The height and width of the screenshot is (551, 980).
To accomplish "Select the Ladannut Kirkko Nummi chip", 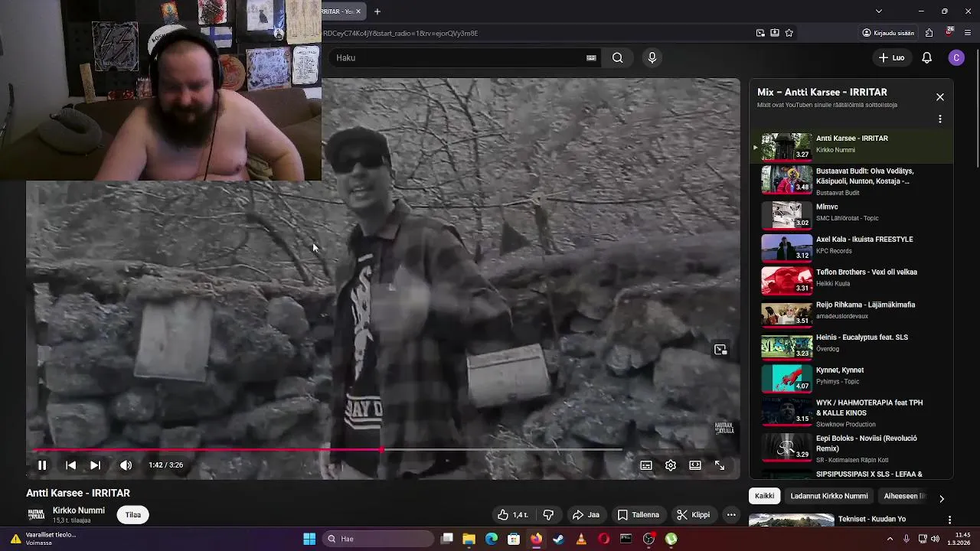I will pos(829,496).
